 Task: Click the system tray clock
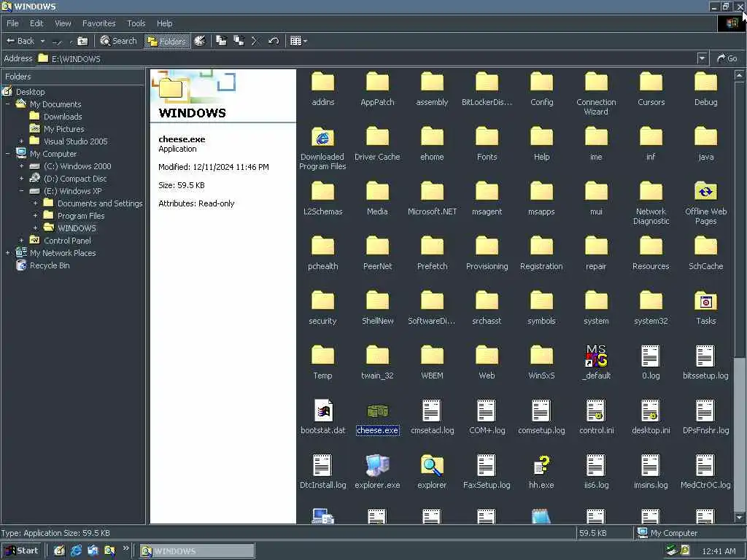[x=719, y=551]
